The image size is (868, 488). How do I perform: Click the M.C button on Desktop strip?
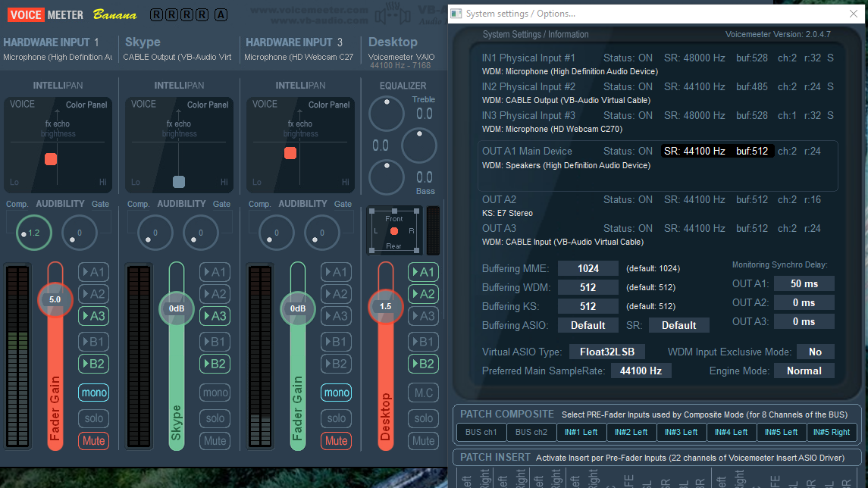[423, 393]
